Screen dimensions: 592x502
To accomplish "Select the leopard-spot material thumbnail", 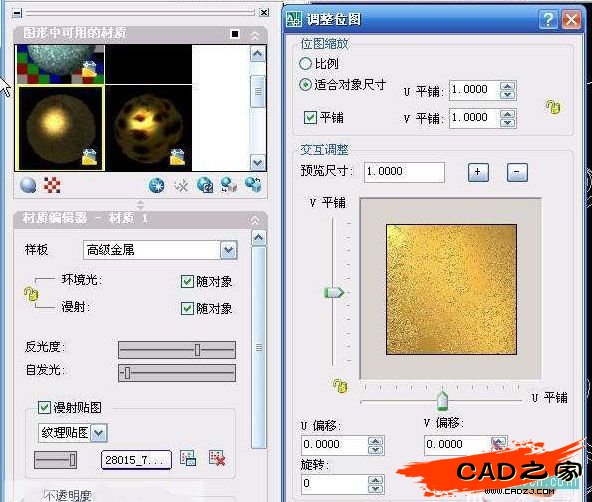I will tap(148, 128).
